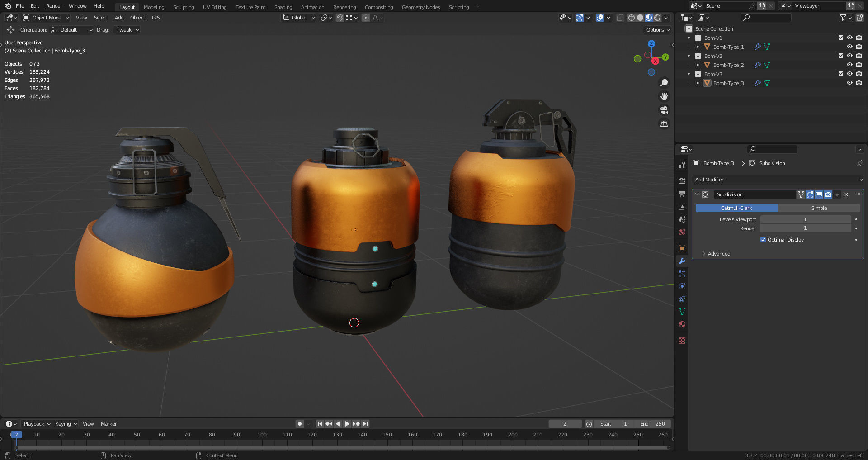This screenshot has height=460, width=868.
Task: Disable Bomb-Type_3 in renders camera icon
Action: click(859, 83)
